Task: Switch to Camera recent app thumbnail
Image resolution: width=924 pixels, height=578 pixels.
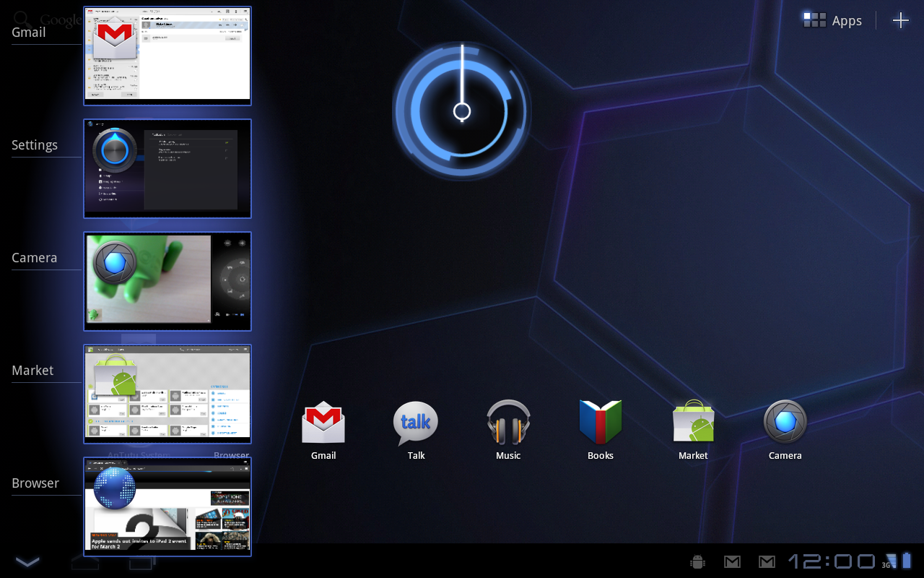Action: 167,281
